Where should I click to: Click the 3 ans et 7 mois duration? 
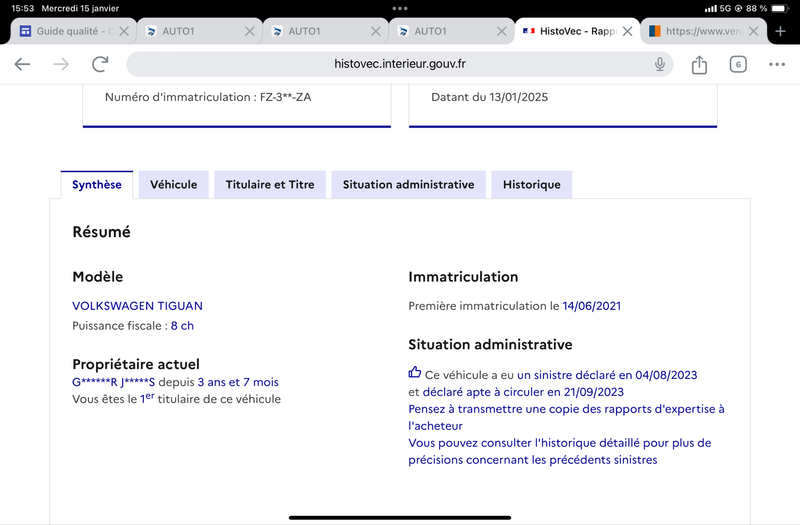pyautogui.click(x=238, y=382)
